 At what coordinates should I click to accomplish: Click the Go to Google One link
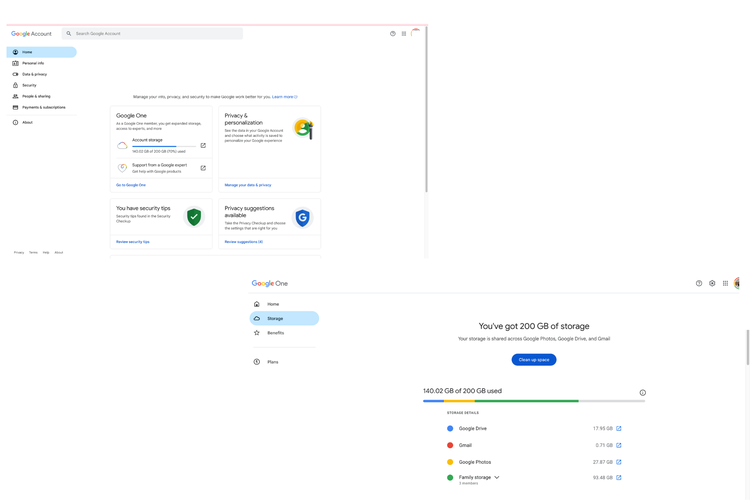tap(131, 185)
